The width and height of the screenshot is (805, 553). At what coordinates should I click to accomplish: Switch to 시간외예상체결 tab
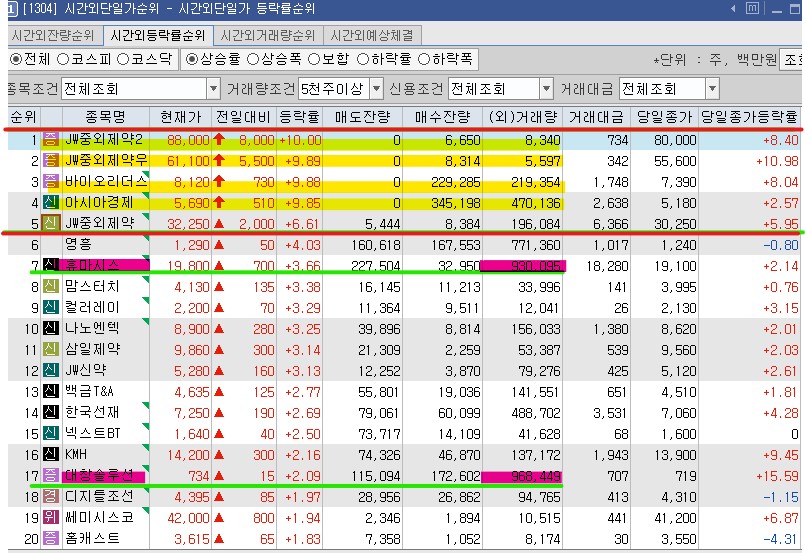coord(372,35)
